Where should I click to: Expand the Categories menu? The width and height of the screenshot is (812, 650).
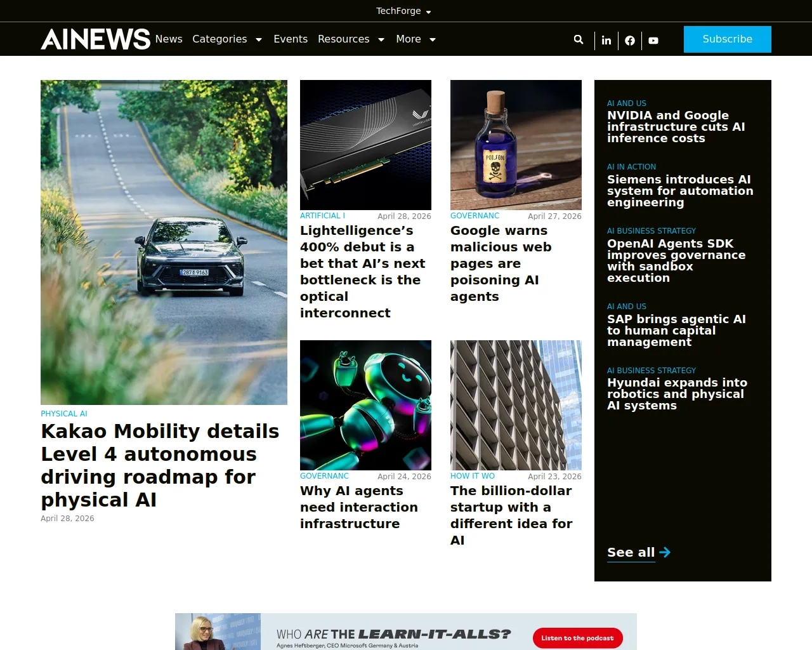(227, 39)
